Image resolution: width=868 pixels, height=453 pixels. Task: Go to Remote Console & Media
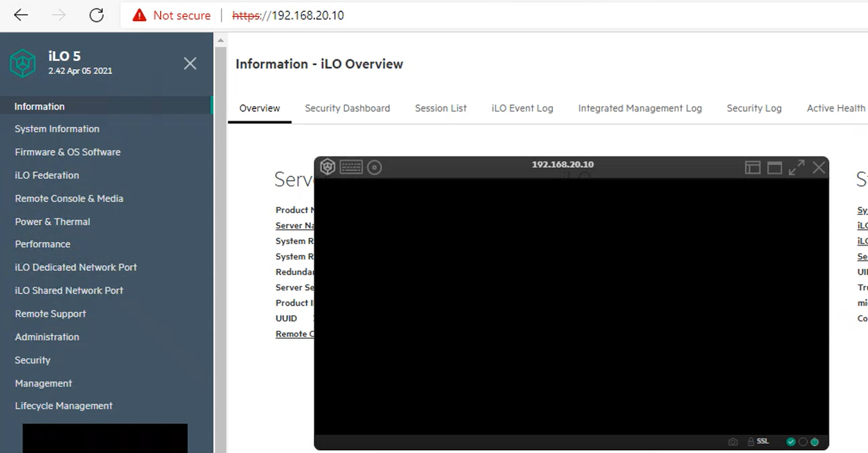click(69, 198)
